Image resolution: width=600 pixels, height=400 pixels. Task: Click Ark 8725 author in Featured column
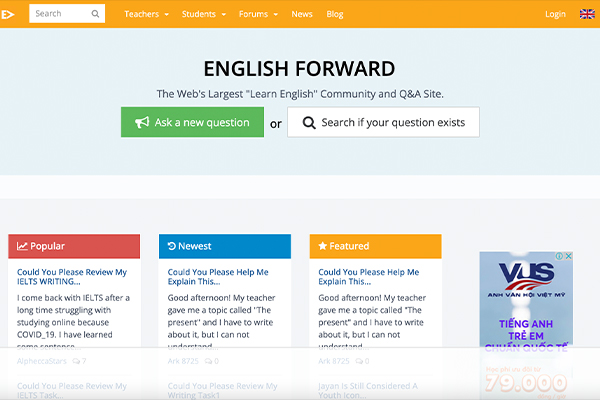[334, 361]
